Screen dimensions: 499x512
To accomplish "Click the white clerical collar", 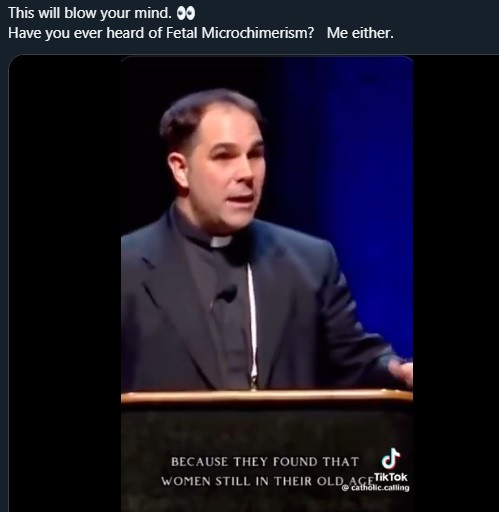I will click(220, 241).
